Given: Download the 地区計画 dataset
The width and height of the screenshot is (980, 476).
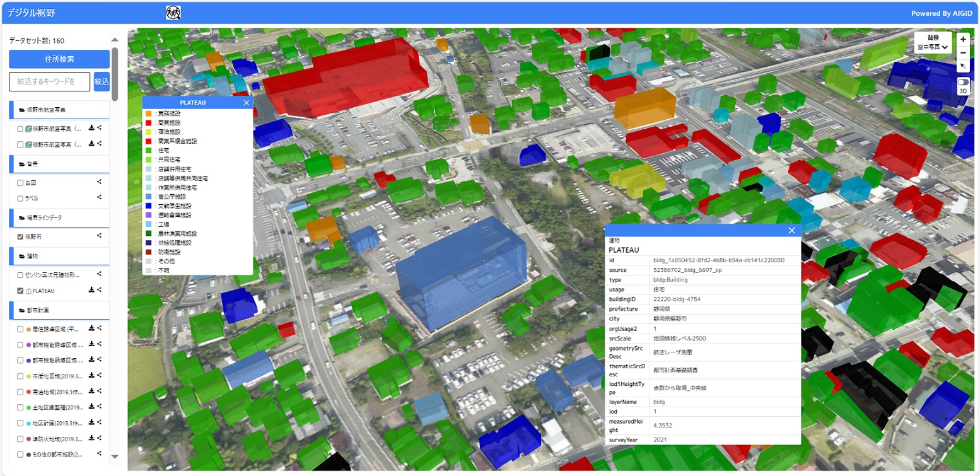Looking at the screenshot, I should [91, 422].
